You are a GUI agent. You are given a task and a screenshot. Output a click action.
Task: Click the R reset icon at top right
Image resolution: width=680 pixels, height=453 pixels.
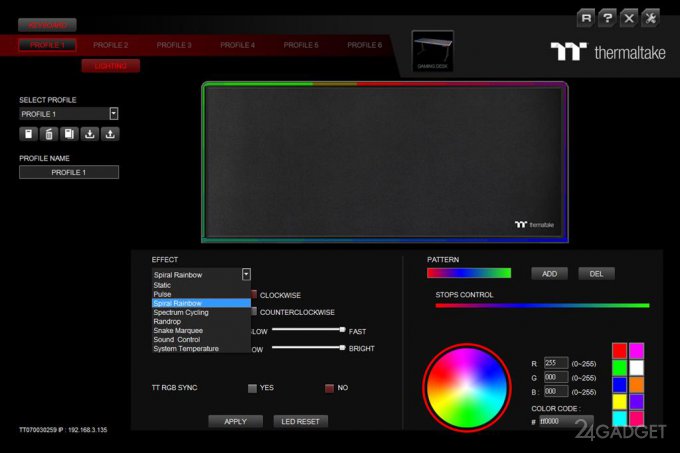pyautogui.click(x=586, y=18)
